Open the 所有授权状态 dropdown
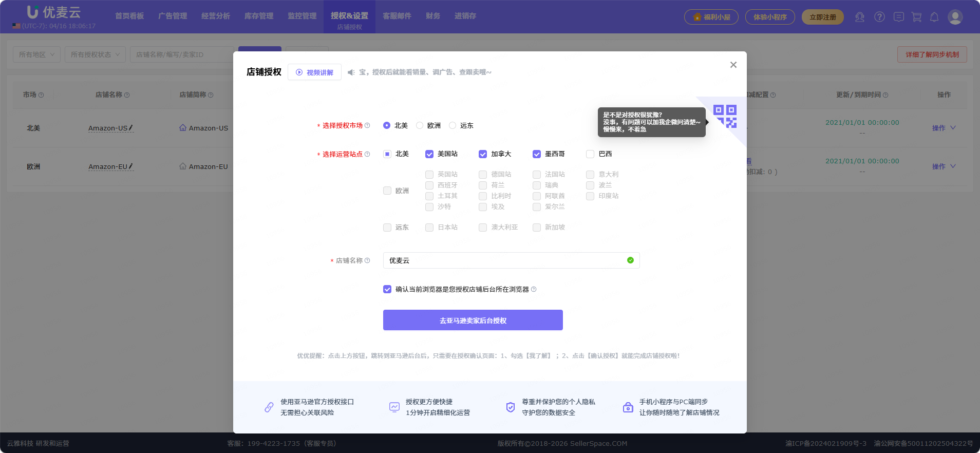The image size is (980, 453). click(x=95, y=54)
